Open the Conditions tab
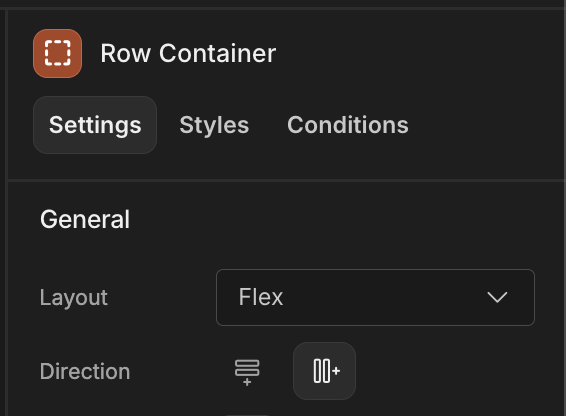The width and height of the screenshot is (566, 416). pos(348,125)
